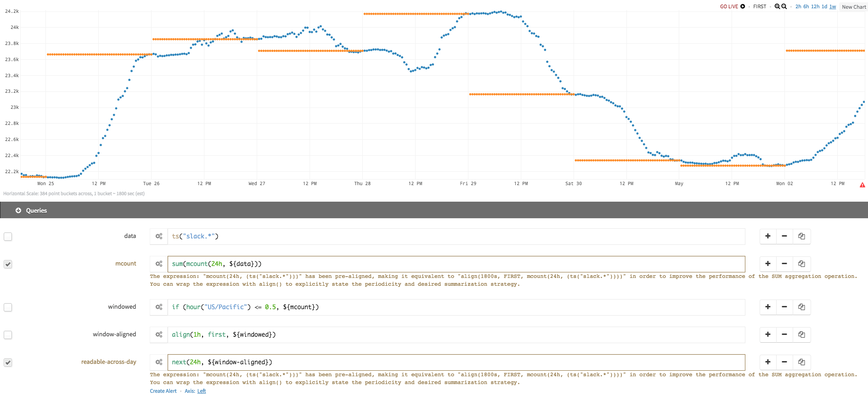The height and width of the screenshot is (396, 868).
Task: Clone the mcount query
Action: pos(801,264)
